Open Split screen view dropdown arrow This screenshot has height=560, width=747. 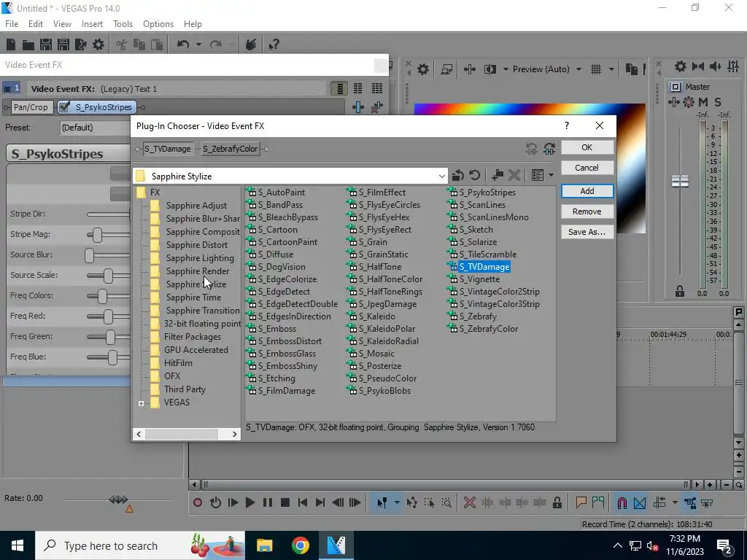(x=506, y=69)
